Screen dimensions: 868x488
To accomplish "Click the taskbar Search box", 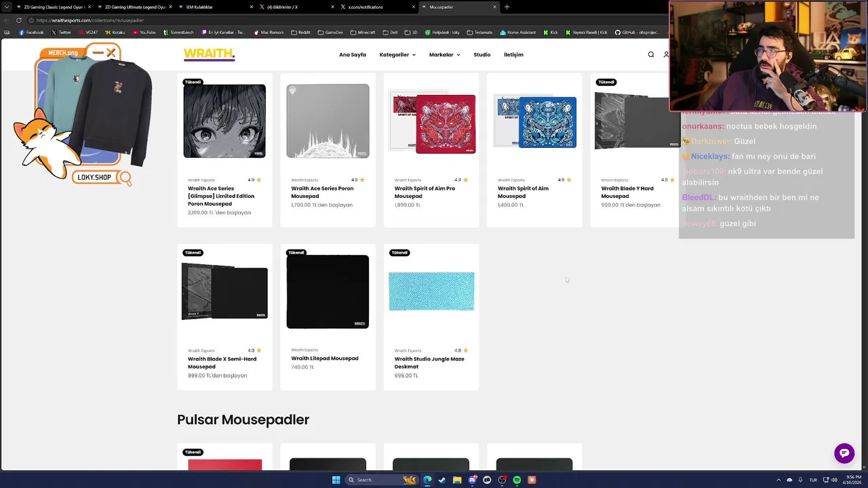I will [382, 480].
